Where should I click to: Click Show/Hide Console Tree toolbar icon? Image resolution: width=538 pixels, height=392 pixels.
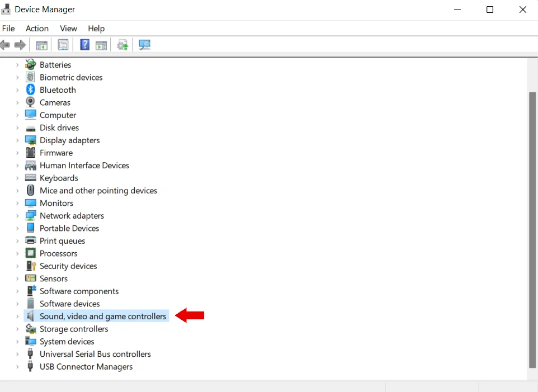coord(41,45)
